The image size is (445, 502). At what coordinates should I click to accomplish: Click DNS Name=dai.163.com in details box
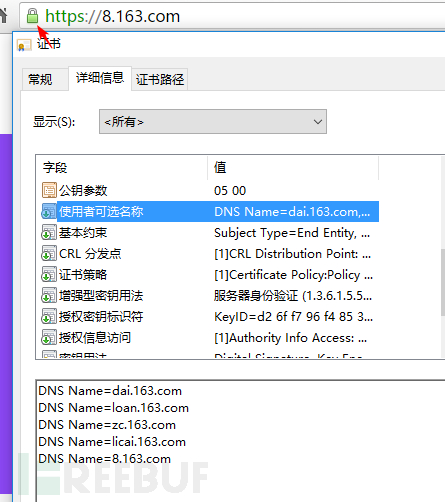click(x=110, y=391)
